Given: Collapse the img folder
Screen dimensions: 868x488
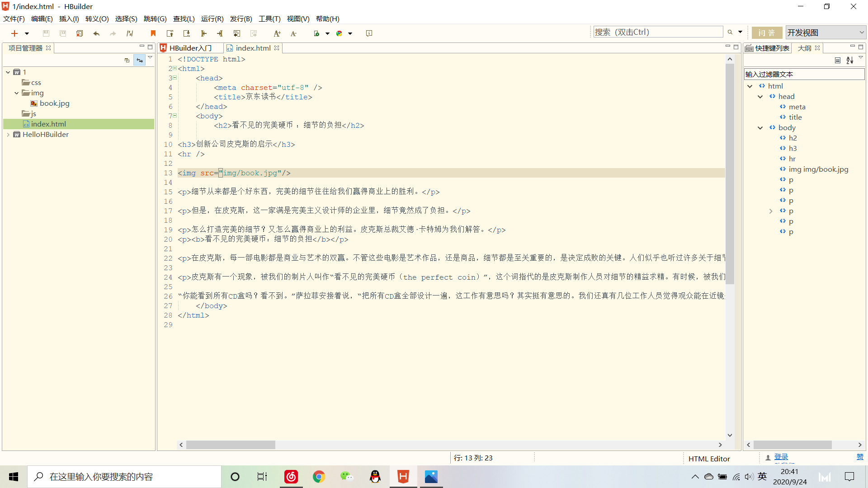Looking at the screenshot, I should point(17,93).
